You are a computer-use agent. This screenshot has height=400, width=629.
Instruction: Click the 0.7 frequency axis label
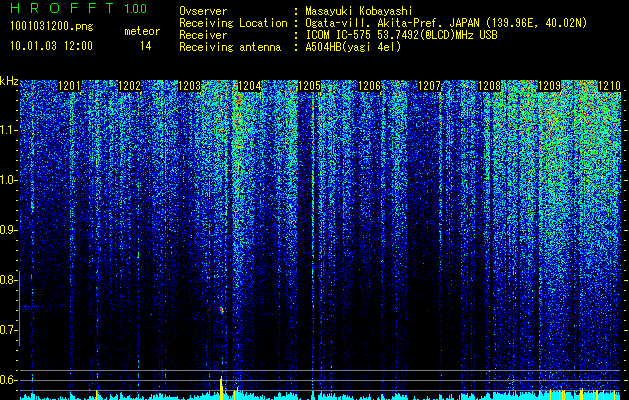[7, 330]
